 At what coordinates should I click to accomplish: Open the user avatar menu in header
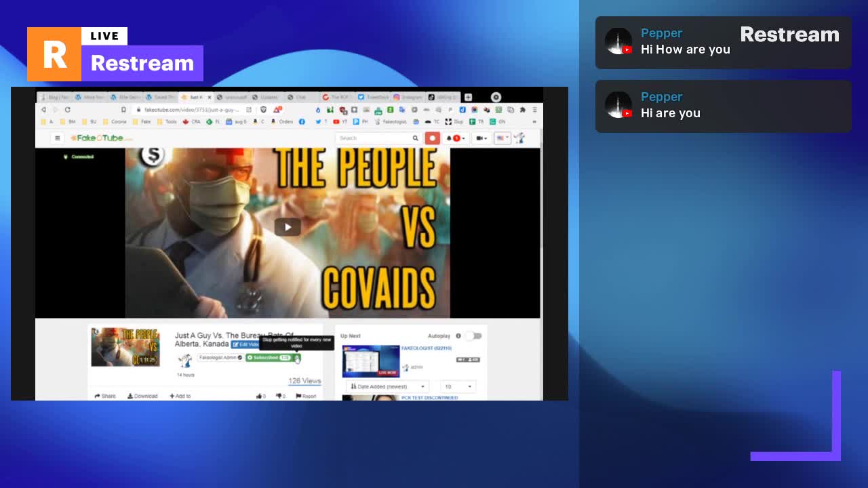click(x=519, y=138)
